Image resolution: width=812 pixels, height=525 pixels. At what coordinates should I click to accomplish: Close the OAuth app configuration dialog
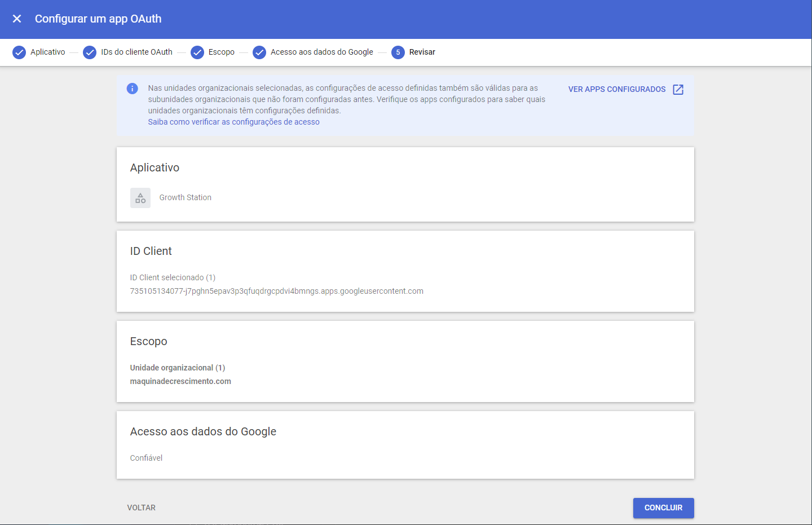(x=17, y=19)
